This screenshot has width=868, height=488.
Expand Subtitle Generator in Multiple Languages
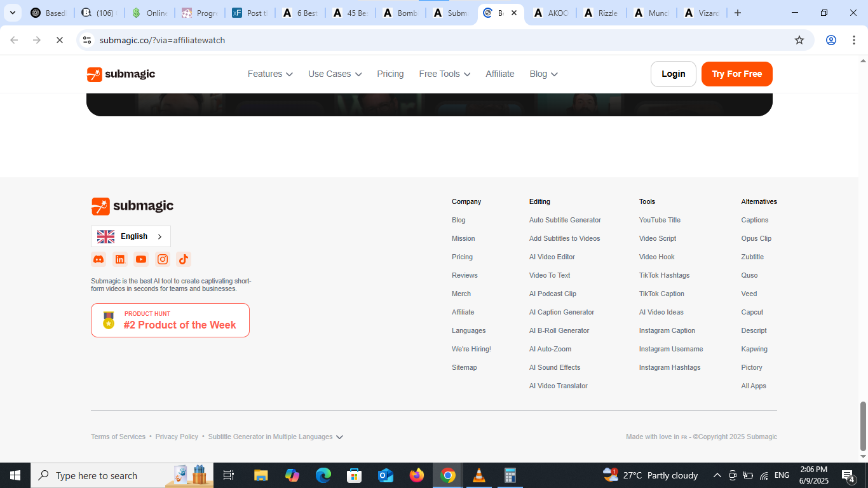pos(276,437)
